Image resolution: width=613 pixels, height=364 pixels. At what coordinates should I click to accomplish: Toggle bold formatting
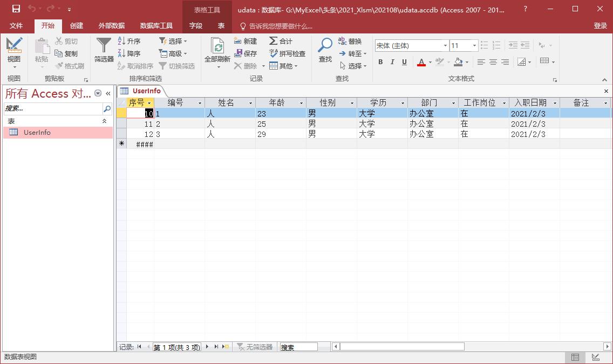[380, 62]
